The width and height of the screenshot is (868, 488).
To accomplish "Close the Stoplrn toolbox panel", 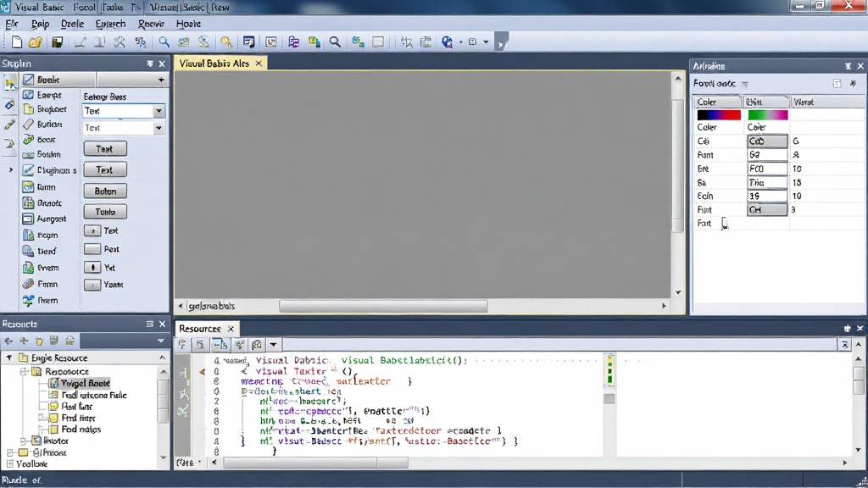I will pyautogui.click(x=162, y=64).
